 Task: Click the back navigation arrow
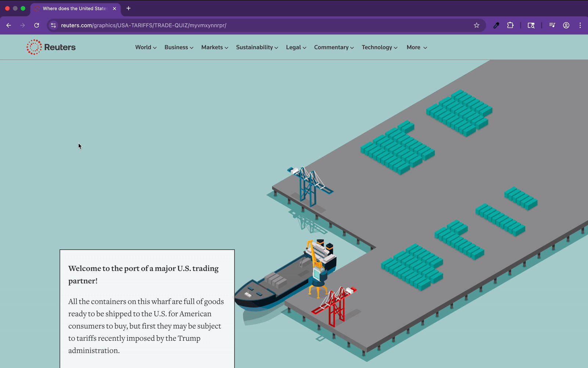tap(9, 25)
